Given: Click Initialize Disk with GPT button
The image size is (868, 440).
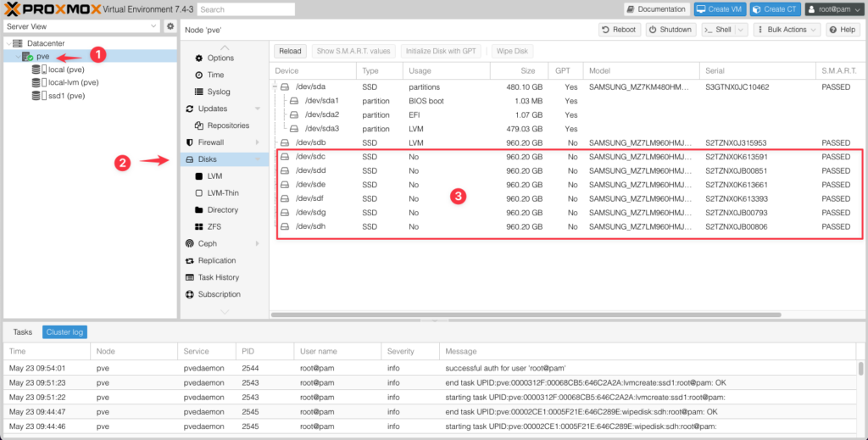Looking at the screenshot, I should coord(441,51).
